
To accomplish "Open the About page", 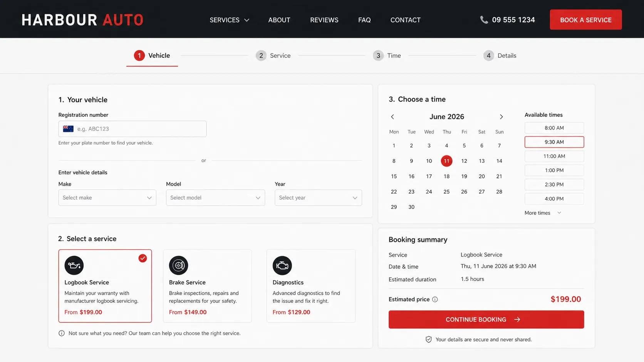I will point(279,20).
